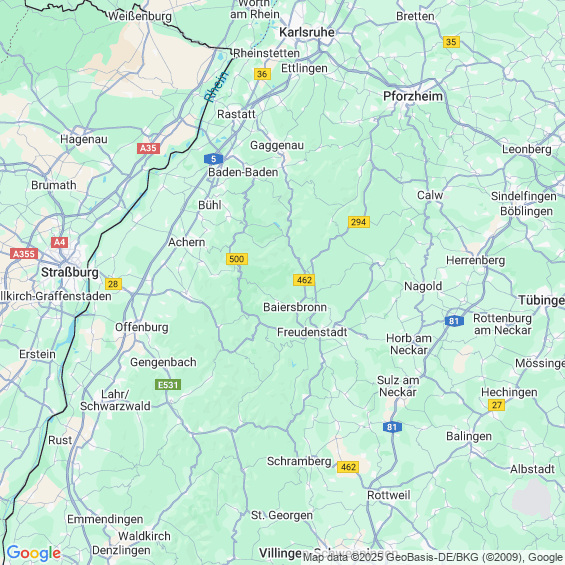Image resolution: width=565 pixels, height=565 pixels.
Task: Click the red A4 shield above Straßburg
Action: coord(59,242)
